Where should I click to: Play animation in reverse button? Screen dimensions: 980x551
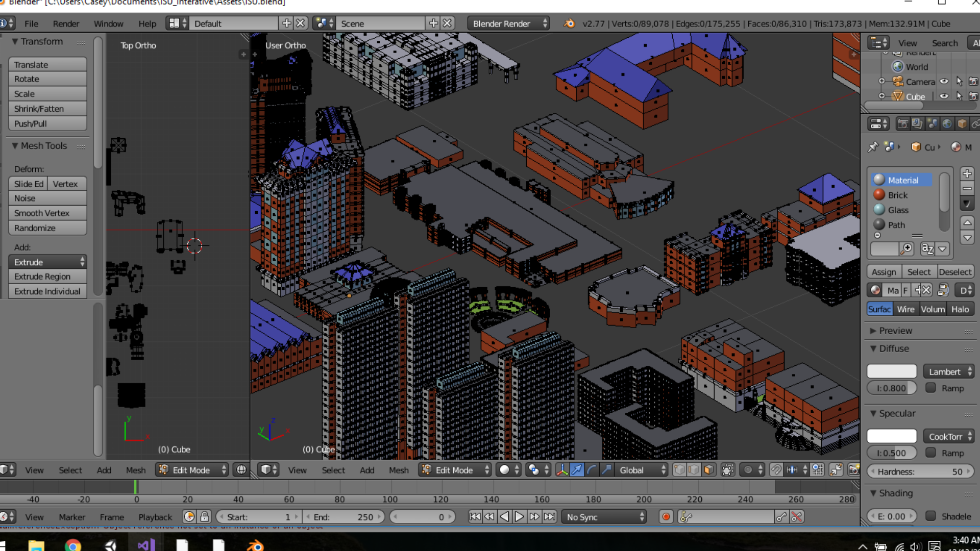pyautogui.click(x=504, y=517)
